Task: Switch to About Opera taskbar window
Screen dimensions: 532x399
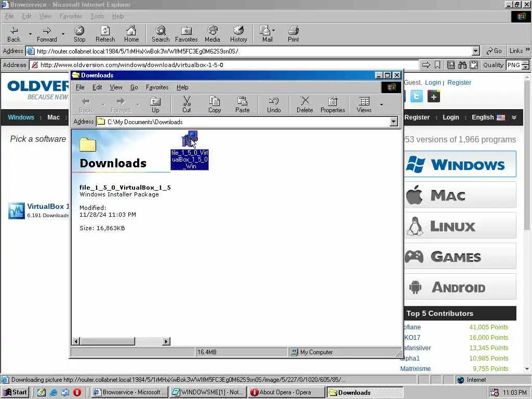Action: coord(286,392)
